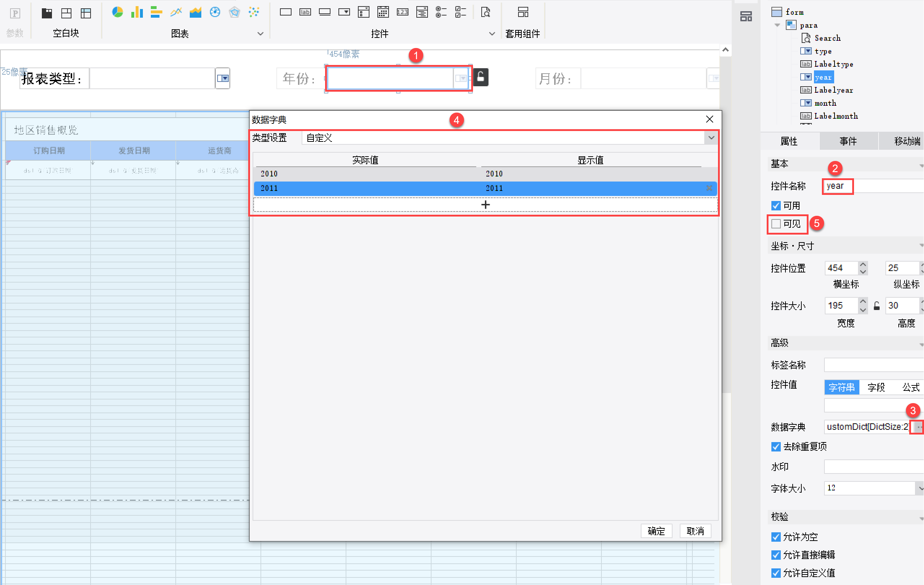924x585 pixels.
Task: Uncheck the 可用 checkbox
Action: pos(776,206)
